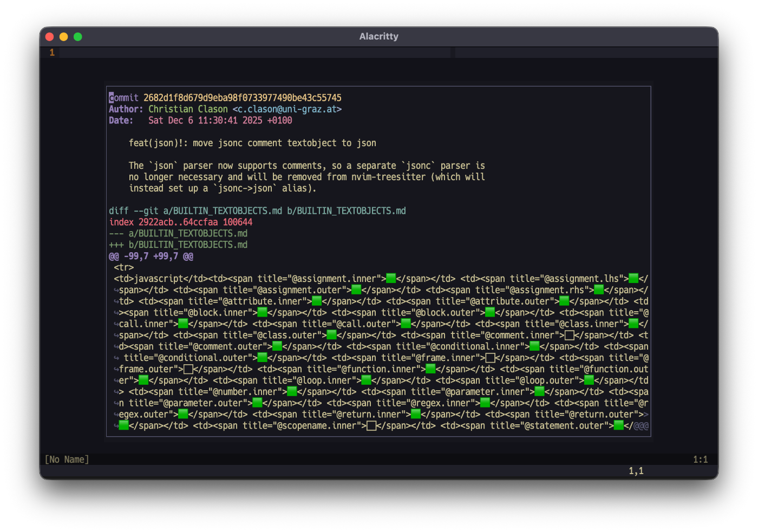This screenshot has height=532, width=758.
Task: Select tab number 1 in the tabline
Action: 52,52
